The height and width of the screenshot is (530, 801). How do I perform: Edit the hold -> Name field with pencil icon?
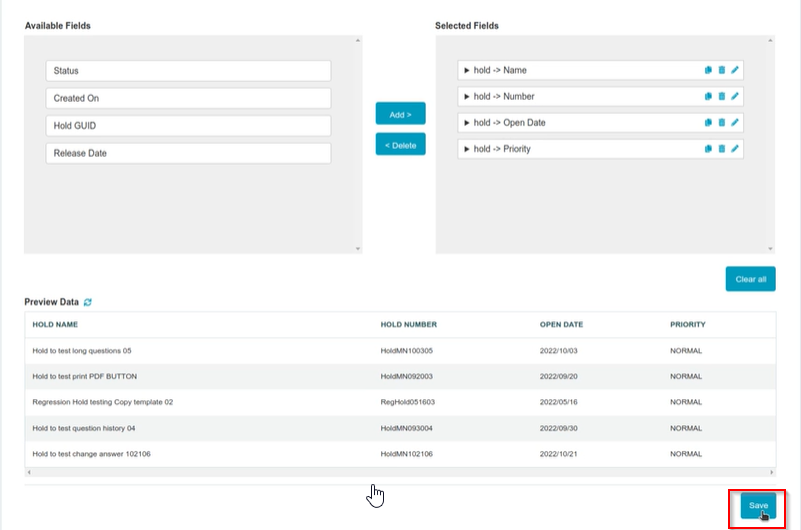point(735,70)
